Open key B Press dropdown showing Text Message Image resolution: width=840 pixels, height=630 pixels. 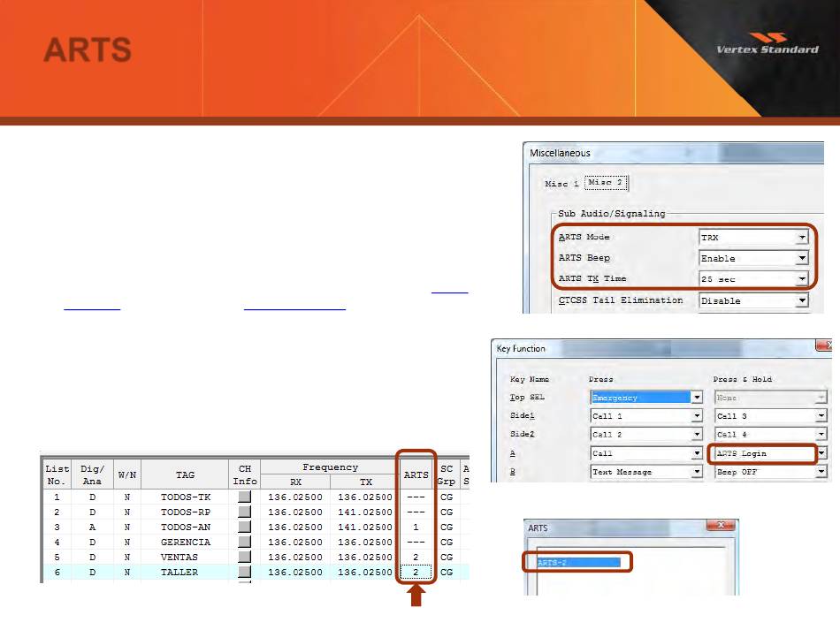(x=646, y=472)
